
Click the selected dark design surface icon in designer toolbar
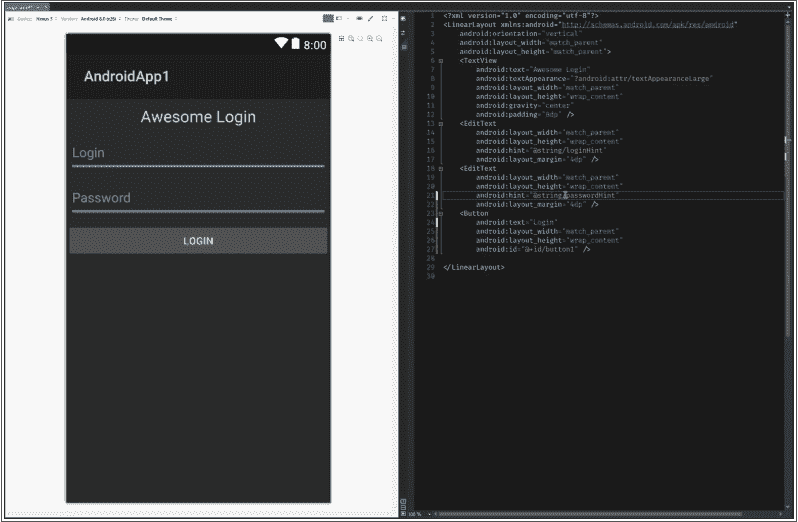[x=328, y=18]
